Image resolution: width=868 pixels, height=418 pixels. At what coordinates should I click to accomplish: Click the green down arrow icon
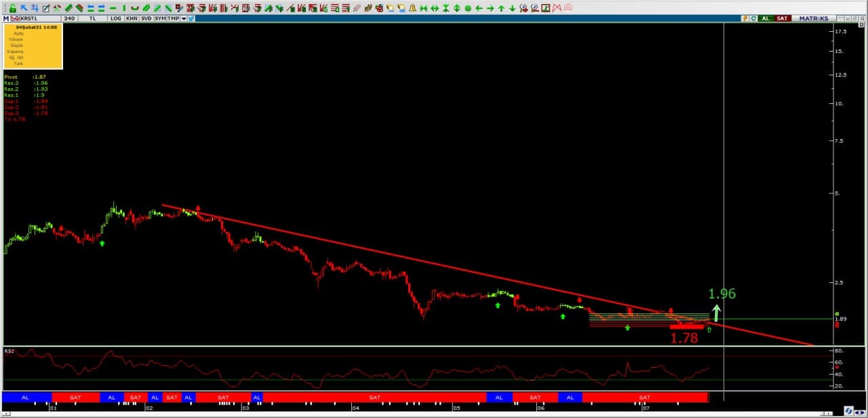coord(512,8)
